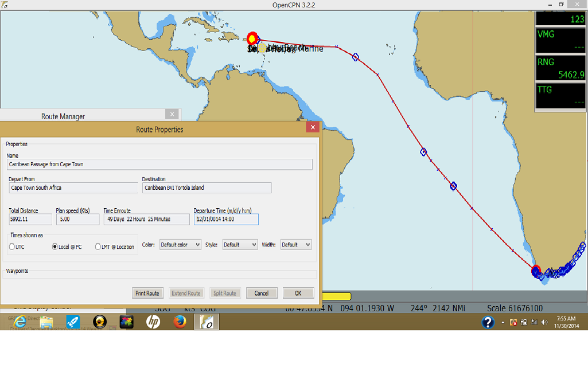Expand the route Style dropdown
Screen dimensions: 588x391
click(x=239, y=245)
